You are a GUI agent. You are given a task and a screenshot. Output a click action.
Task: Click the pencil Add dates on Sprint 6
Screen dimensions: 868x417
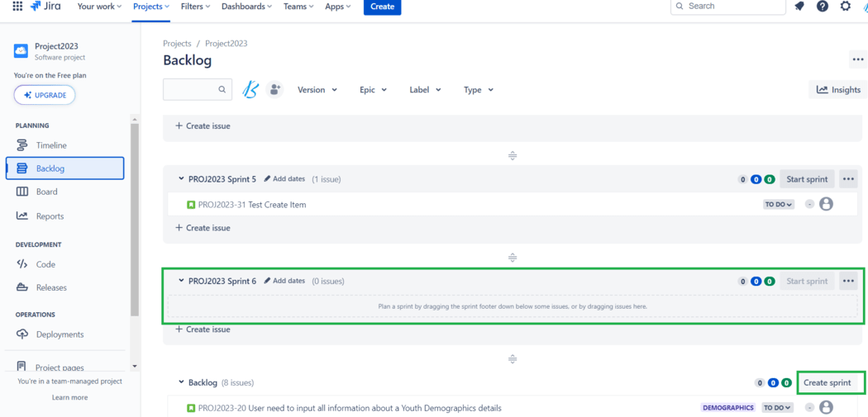[x=284, y=281]
